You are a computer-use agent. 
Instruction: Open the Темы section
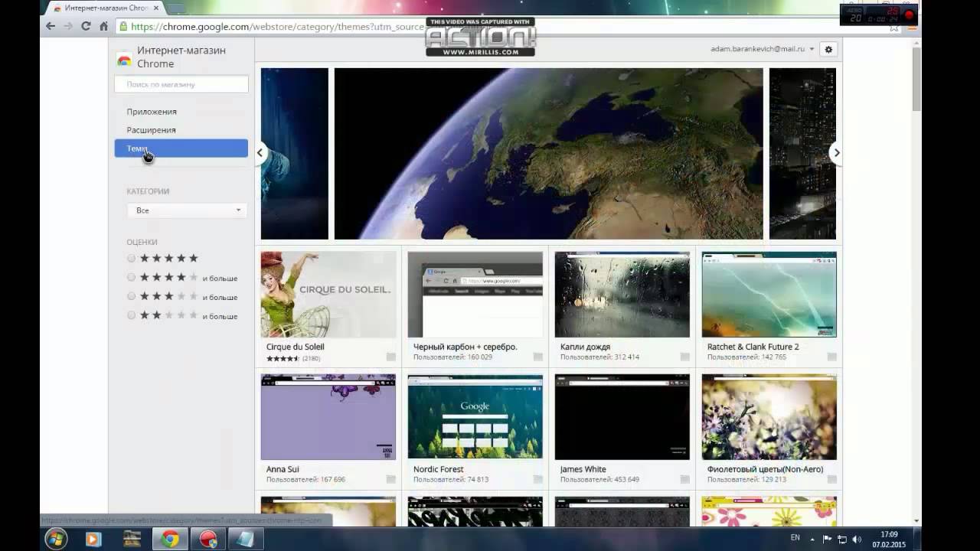click(x=181, y=148)
